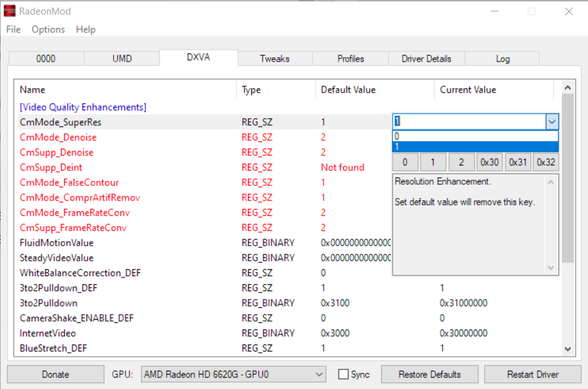Minimize the RadeonMod window
The image size is (588, 389).
point(495,11)
